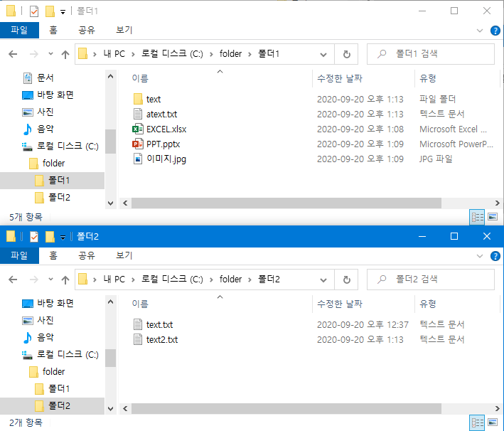504x431 pixels.
Task: Select the EXCEL.xlsx file icon
Action: tap(138, 129)
